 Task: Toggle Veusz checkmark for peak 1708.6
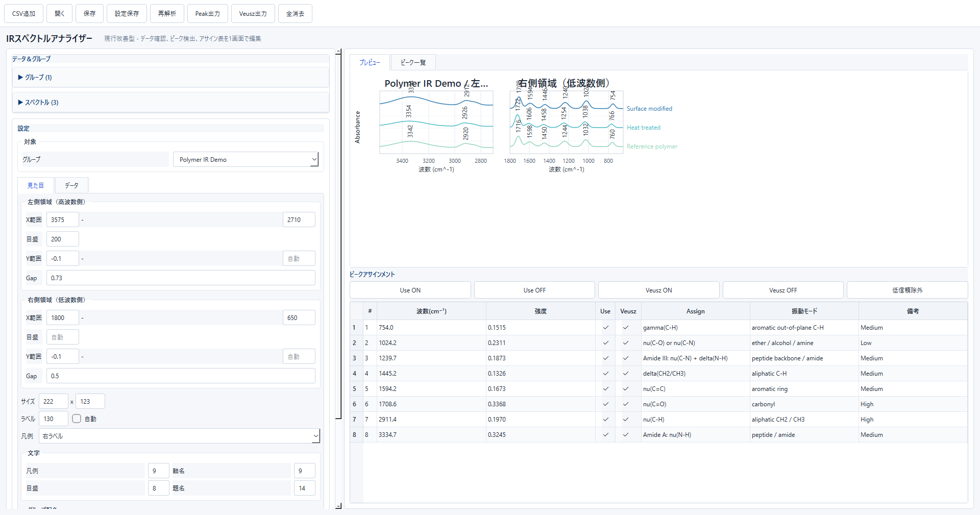pos(626,404)
